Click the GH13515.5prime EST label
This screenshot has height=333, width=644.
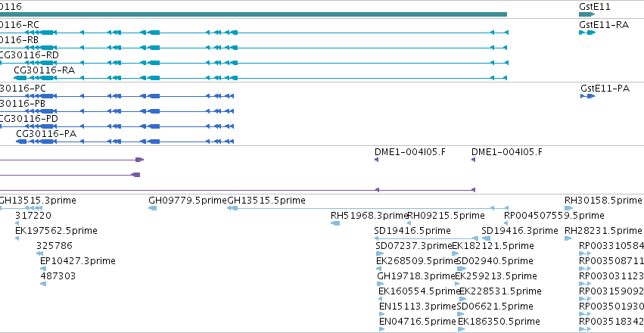(266, 201)
